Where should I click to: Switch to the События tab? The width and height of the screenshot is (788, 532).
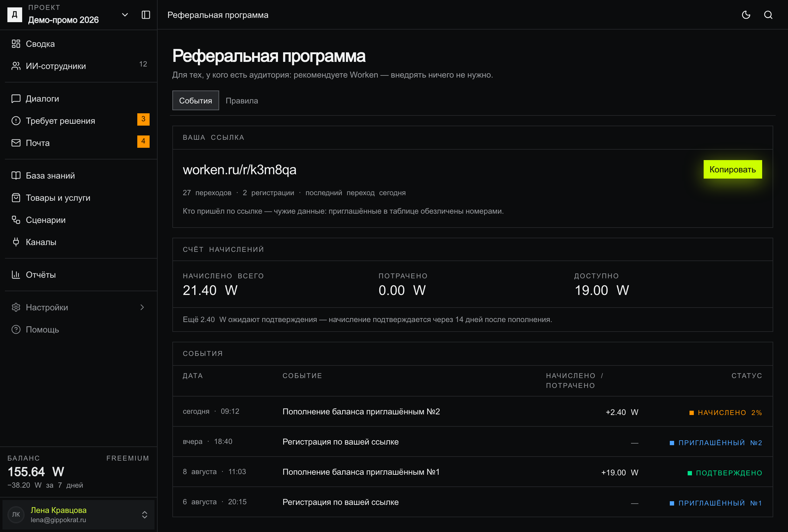(x=196, y=101)
